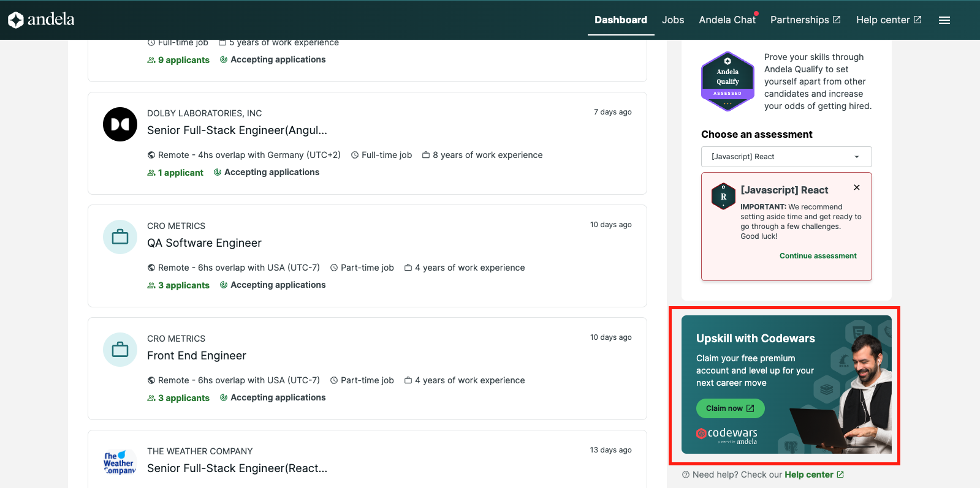The height and width of the screenshot is (488, 980).
Task: Open the Help center link at bottom
Action: [x=809, y=475]
